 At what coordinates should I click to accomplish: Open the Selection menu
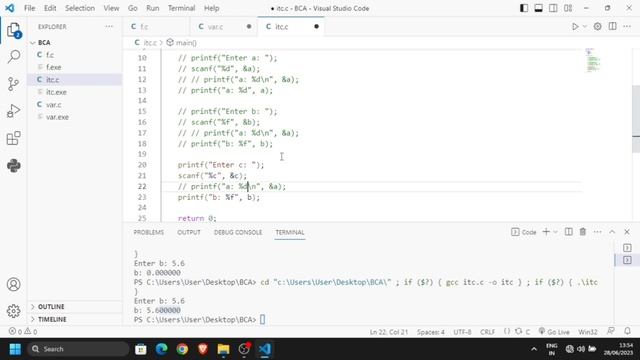[80, 8]
